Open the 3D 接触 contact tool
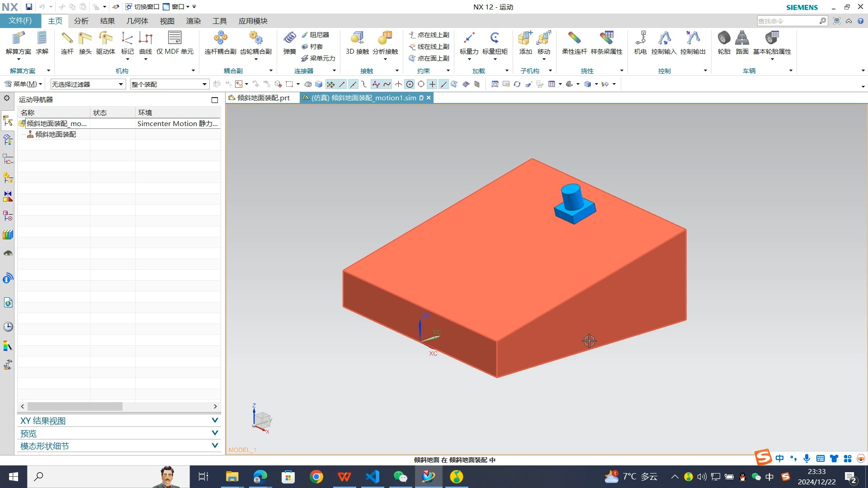 click(357, 43)
